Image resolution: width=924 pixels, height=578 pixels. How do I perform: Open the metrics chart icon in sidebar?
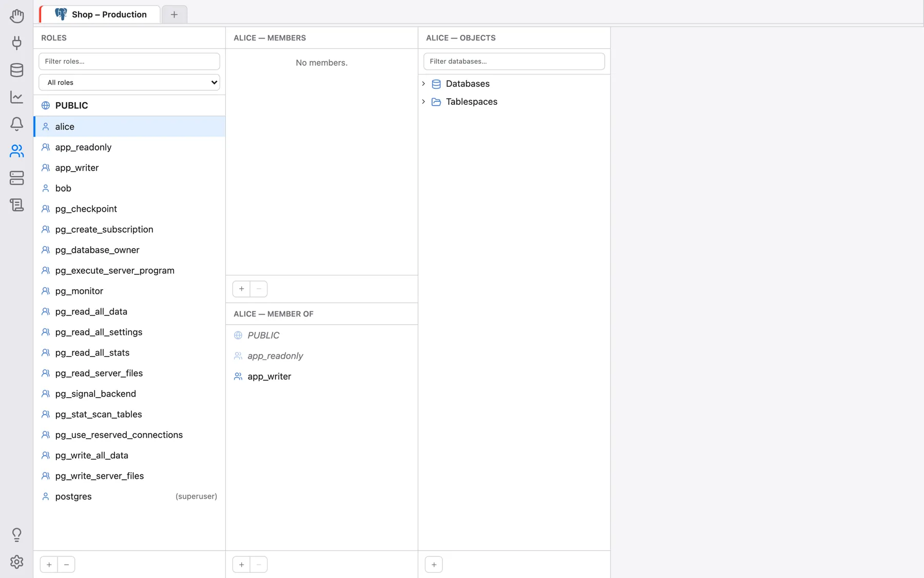click(16, 97)
